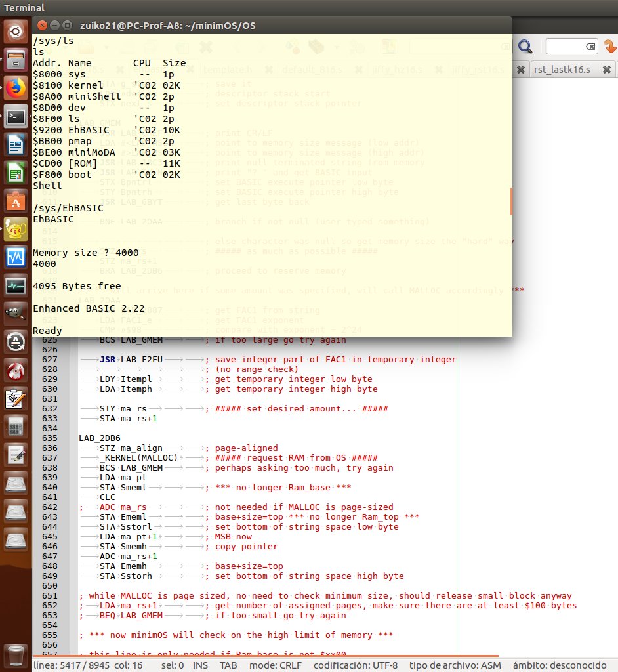Click Geany's orange jump-to-line arrow
Viewport: 618px width, 672px height.
[x=610, y=47]
